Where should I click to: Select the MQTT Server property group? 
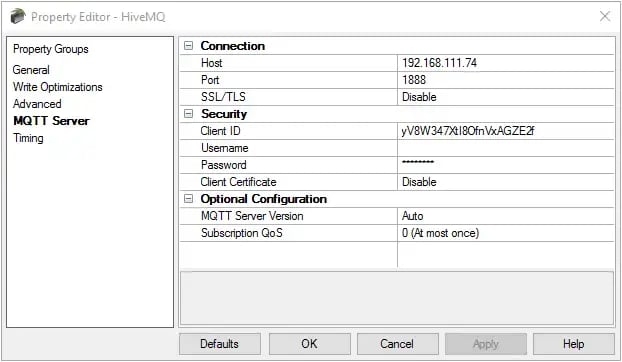click(51, 121)
